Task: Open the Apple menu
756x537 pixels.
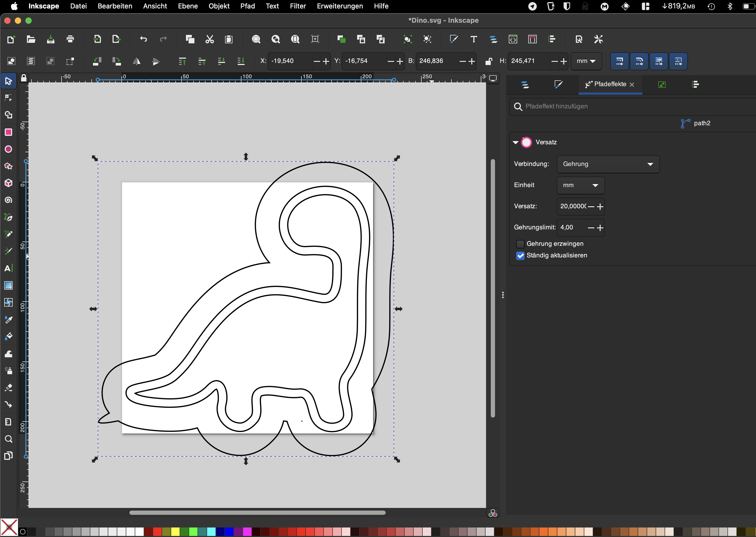Action: pyautogui.click(x=14, y=6)
